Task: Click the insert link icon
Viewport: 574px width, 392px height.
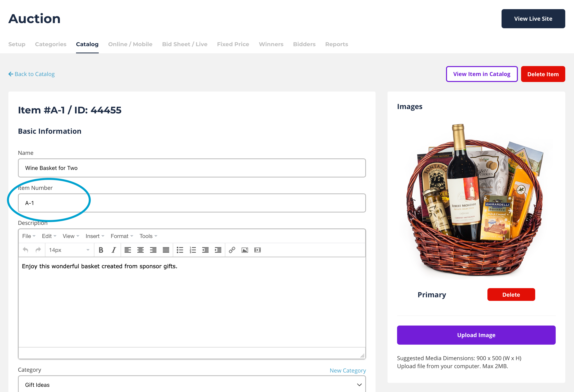Action: point(232,250)
